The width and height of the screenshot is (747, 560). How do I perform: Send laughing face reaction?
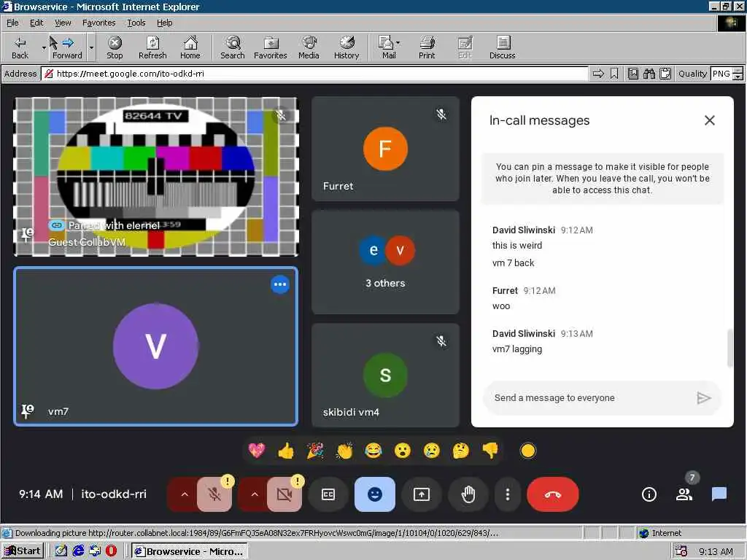point(373,451)
